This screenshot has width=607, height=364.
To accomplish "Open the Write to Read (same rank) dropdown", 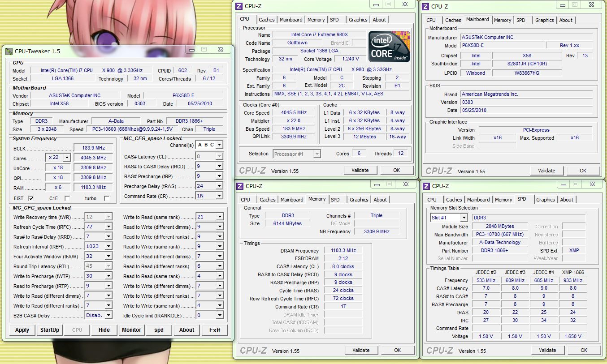I will 219,217.
